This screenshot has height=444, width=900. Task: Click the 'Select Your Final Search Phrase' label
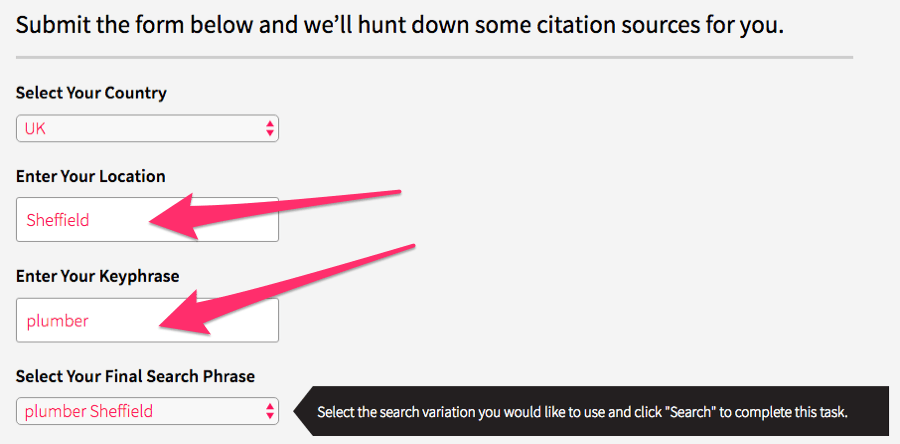(x=135, y=376)
